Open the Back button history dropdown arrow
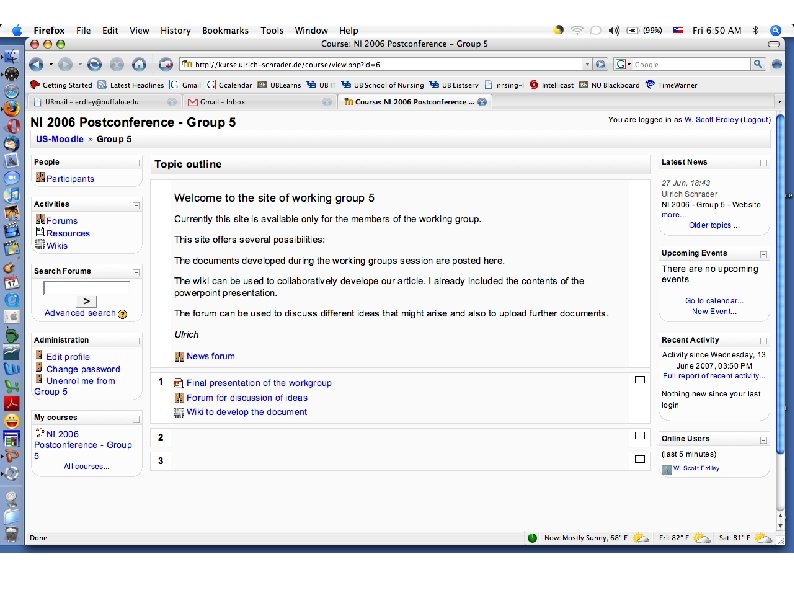The width and height of the screenshot is (794, 595). tap(51, 64)
